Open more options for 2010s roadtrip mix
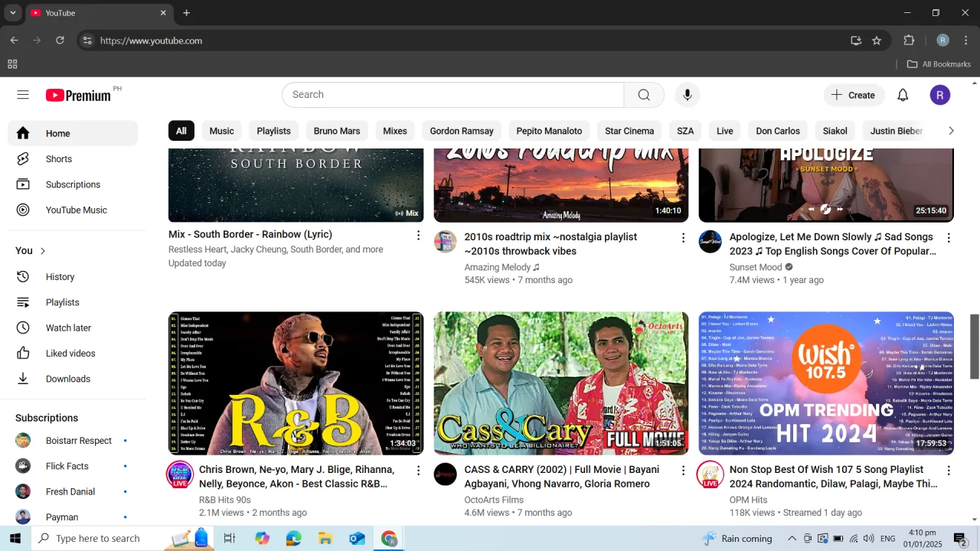Image resolution: width=980 pixels, height=551 pixels. (x=683, y=238)
